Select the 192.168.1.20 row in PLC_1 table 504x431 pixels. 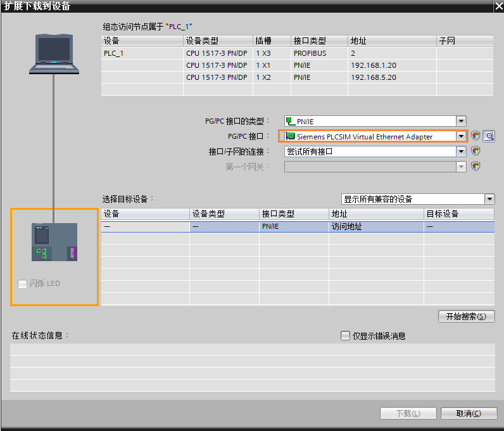coord(297,65)
